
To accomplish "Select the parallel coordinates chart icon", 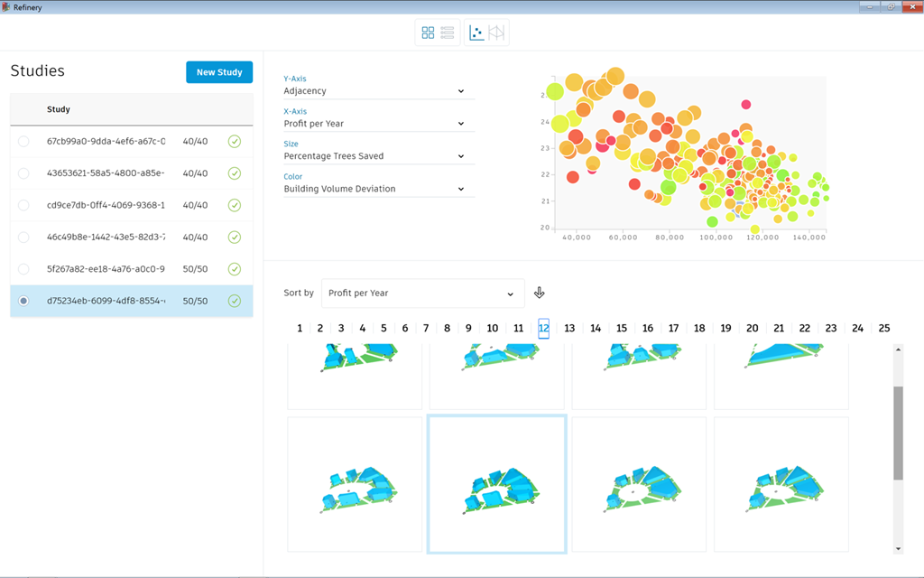I will tap(496, 33).
